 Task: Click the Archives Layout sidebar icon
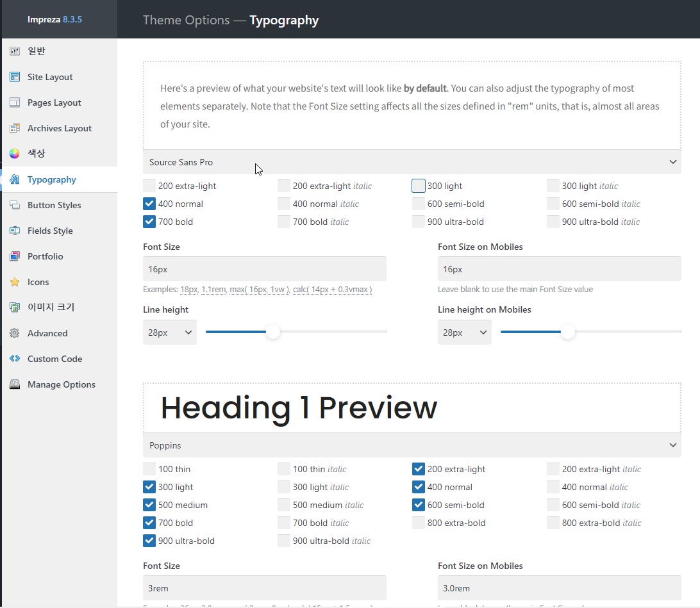pos(15,128)
